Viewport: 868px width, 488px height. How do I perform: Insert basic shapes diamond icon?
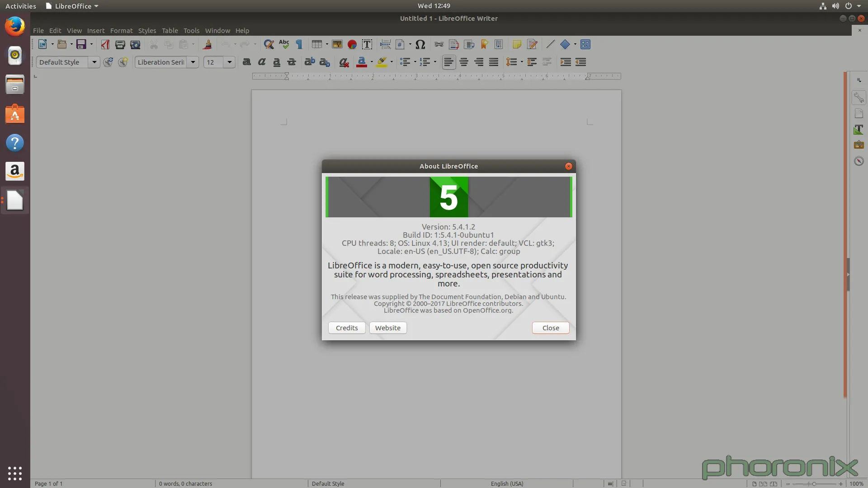click(x=565, y=44)
